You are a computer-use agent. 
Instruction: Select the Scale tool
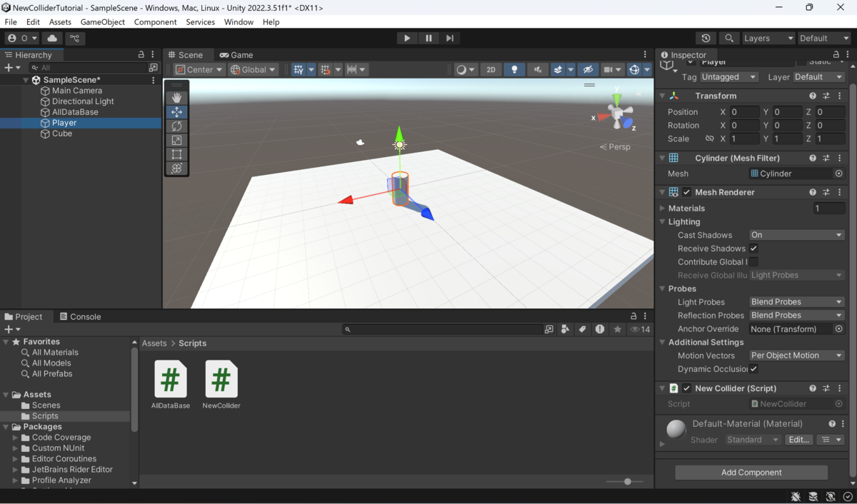tap(176, 140)
